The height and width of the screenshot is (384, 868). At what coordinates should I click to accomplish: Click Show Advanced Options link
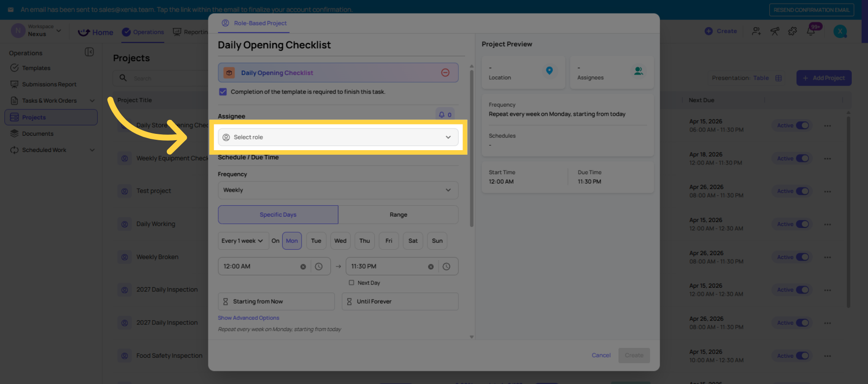click(249, 318)
